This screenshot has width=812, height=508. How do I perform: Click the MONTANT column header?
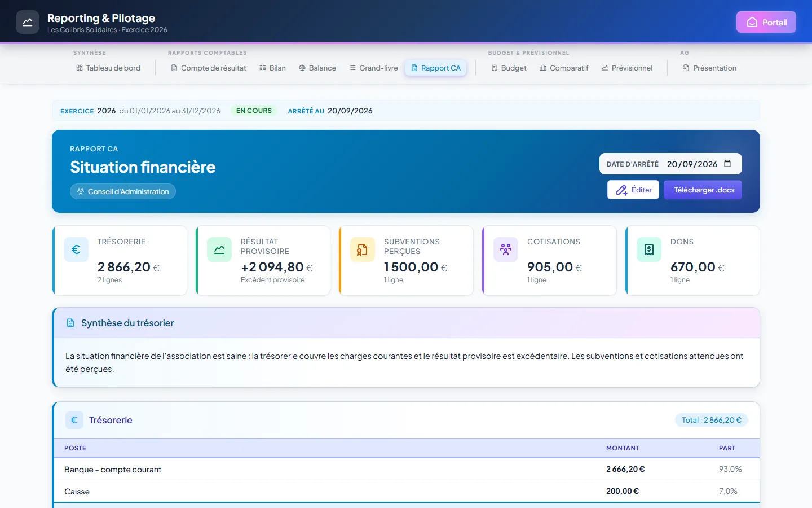(x=623, y=448)
